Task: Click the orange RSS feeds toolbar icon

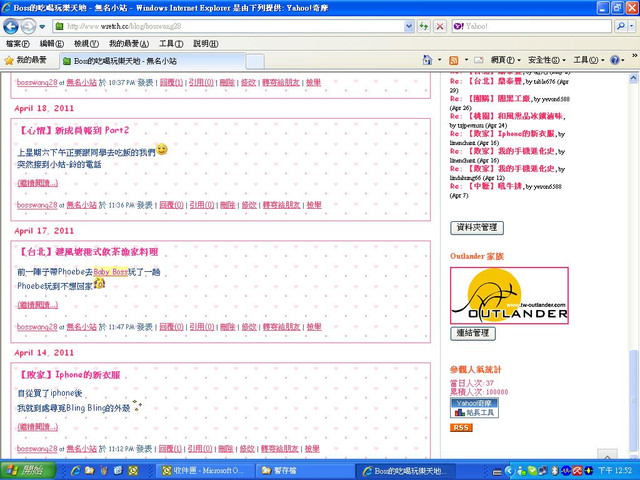Action: (453, 60)
